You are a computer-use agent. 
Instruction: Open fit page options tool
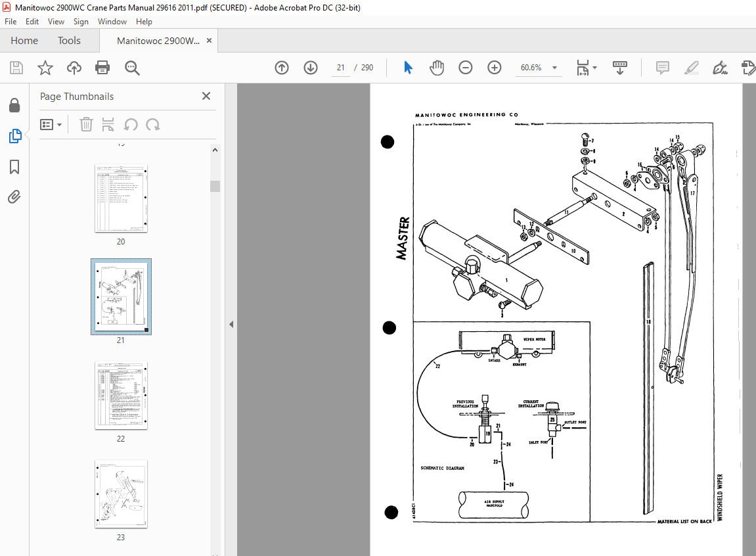(587, 68)
